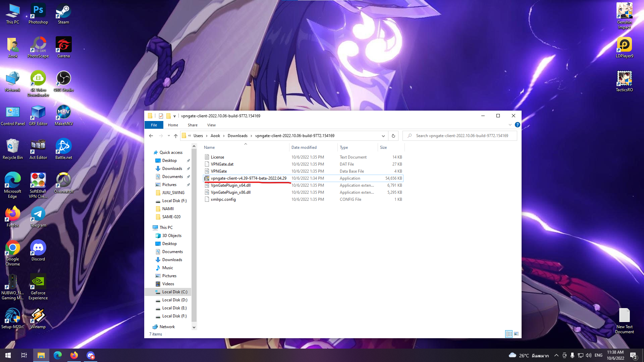Select the Discord desktop icon
644x362 pixels.
tap(38, 251)
